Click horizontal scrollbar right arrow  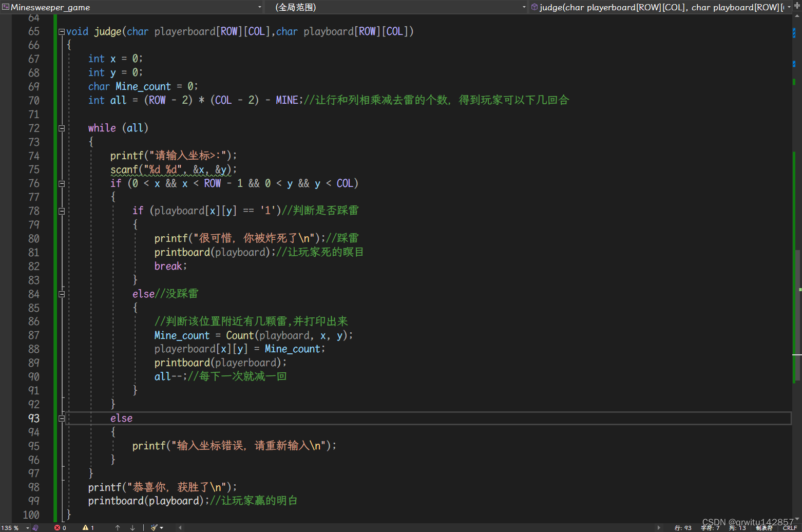659,528
